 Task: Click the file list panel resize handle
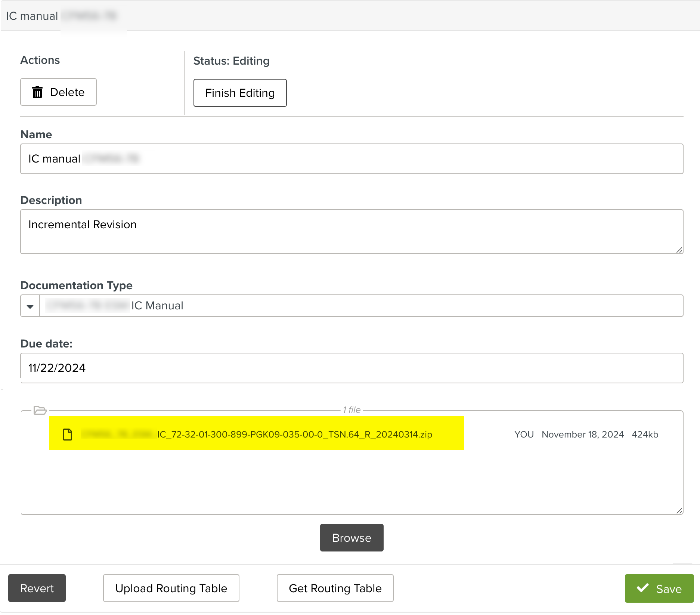[x=679, y=511]
